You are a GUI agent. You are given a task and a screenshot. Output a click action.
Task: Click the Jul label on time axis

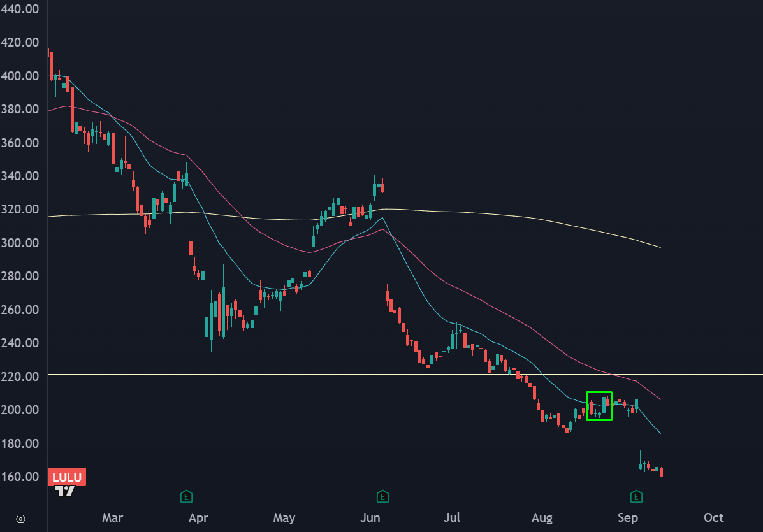tap(452, 518)
